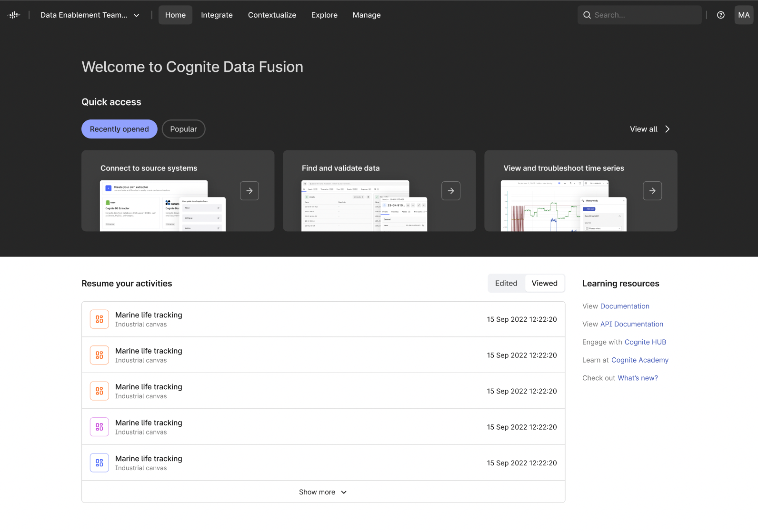Click the Quick access heading
This screenshot has width=758, height=532.
point(111,102)
